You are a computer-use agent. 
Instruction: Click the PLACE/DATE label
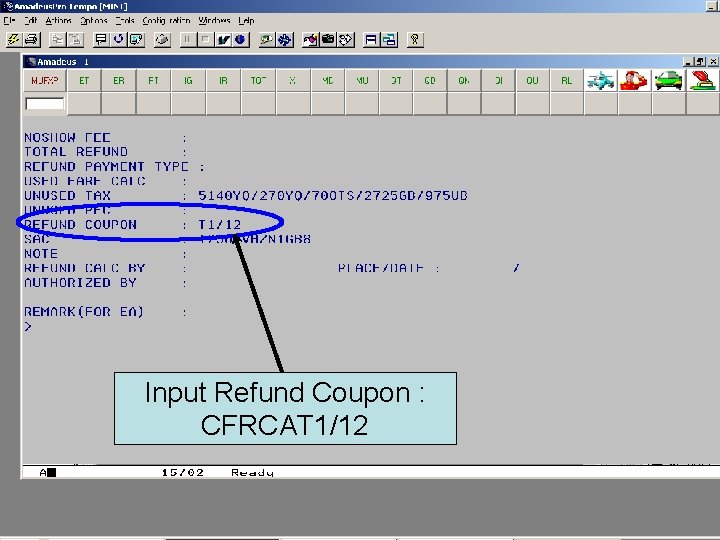(x=381, y=268)
